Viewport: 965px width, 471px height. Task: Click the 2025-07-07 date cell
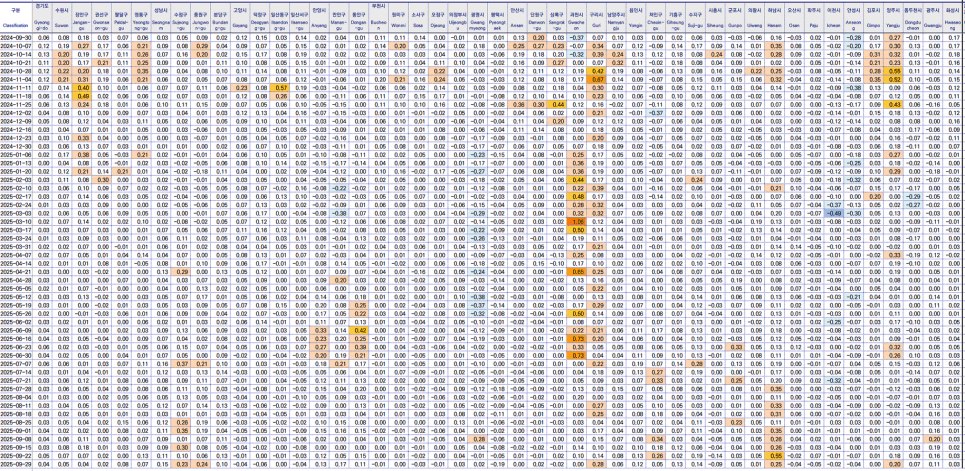pyautogui.click(x=15, y=363)
